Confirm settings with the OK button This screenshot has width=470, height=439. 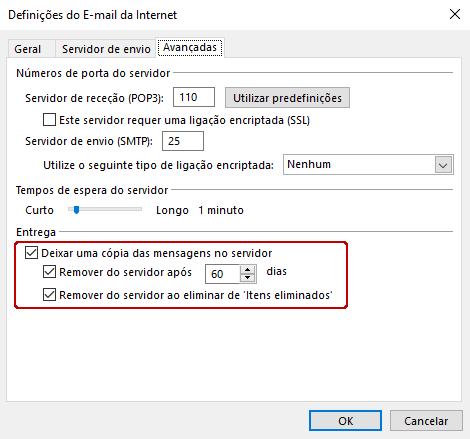point(345,421)
